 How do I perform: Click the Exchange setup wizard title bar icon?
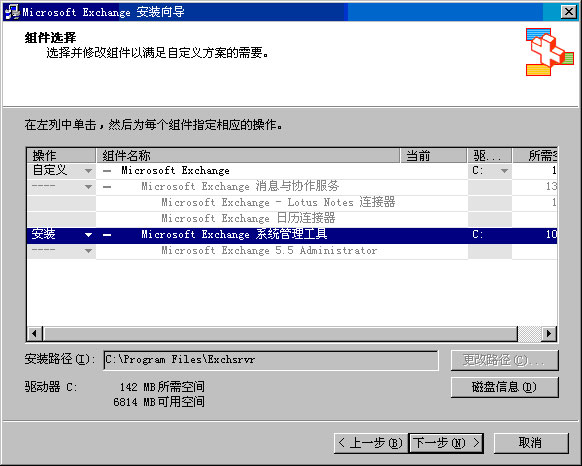13,12
